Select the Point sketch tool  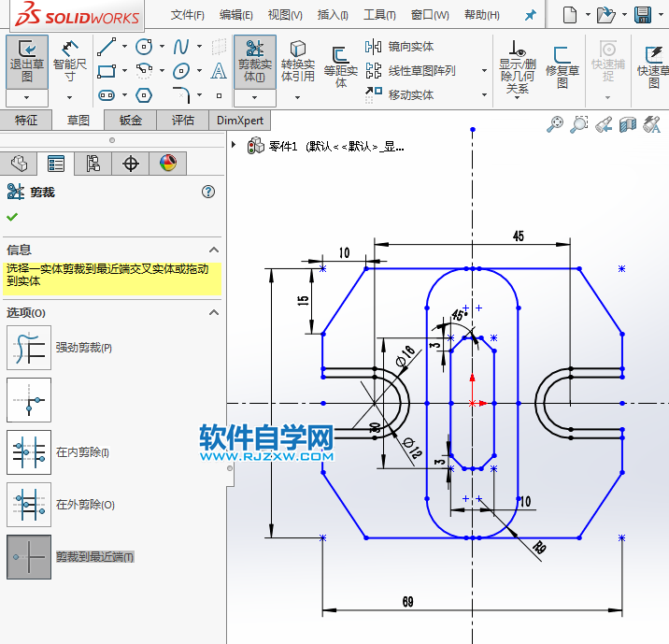pyautogui.click(x=219, y=96)
